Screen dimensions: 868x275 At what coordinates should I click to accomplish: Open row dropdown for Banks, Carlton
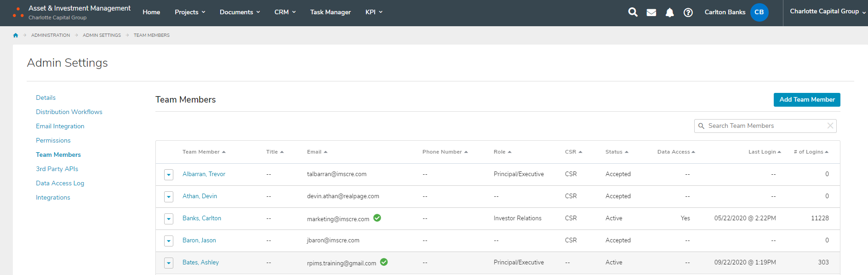(x=169, y=219)
